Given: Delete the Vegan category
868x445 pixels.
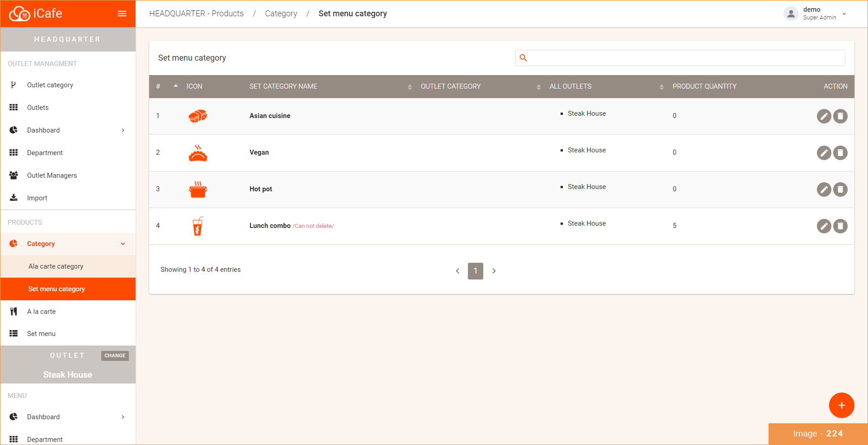Looking at the screenshot, I should coord(840,153).
